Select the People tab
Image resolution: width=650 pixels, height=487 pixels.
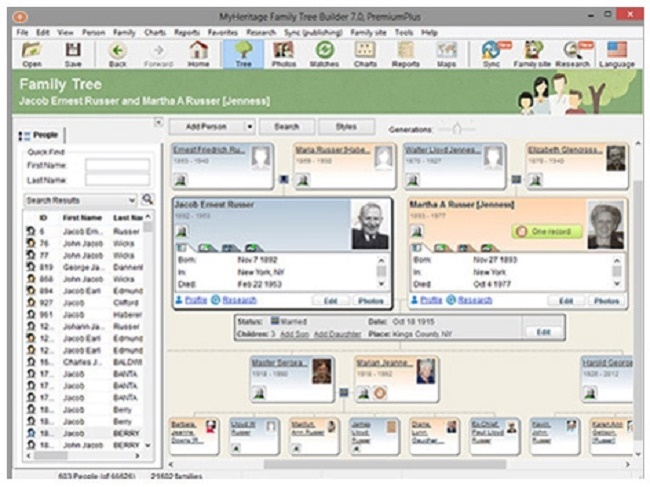point(41,135)
